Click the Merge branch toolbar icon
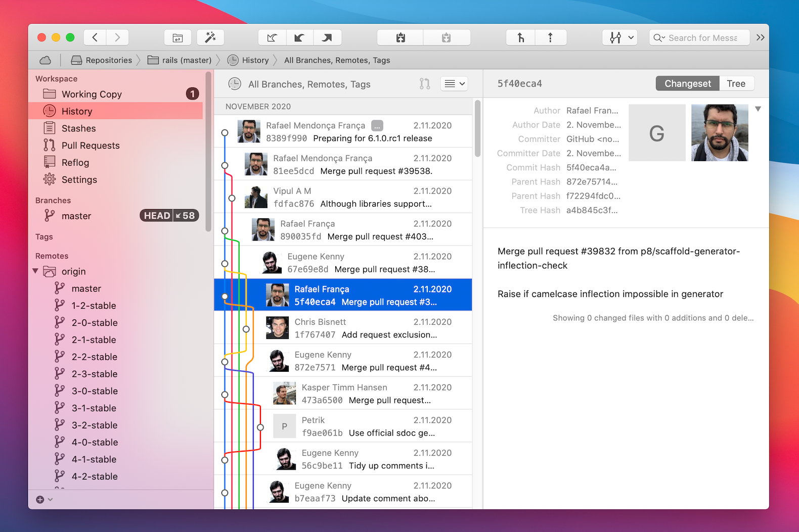This screenshot has height=532, width=799. pyautogui.click(x=520, y=38)
